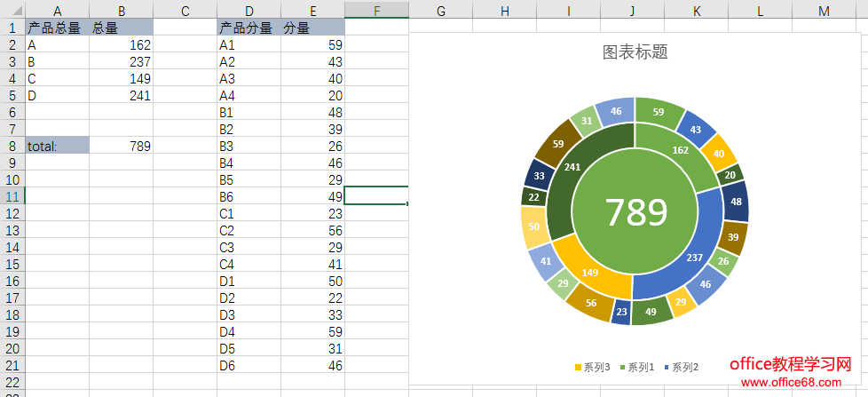This screenshot has height=397, width=868.
Task: Click the "total:" label cell
Action: click(57, 146)
